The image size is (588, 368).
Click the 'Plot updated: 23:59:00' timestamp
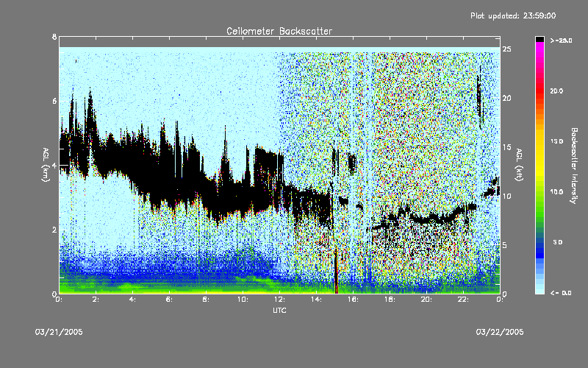[x=513, y=15]
